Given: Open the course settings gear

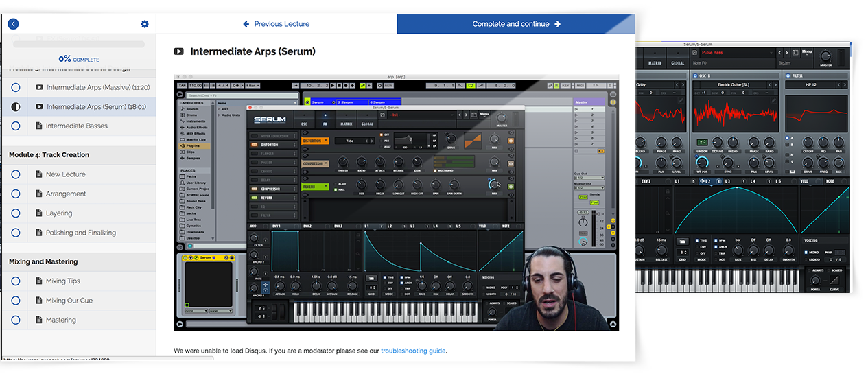Looking at the screenshot, I should (145, 24).
